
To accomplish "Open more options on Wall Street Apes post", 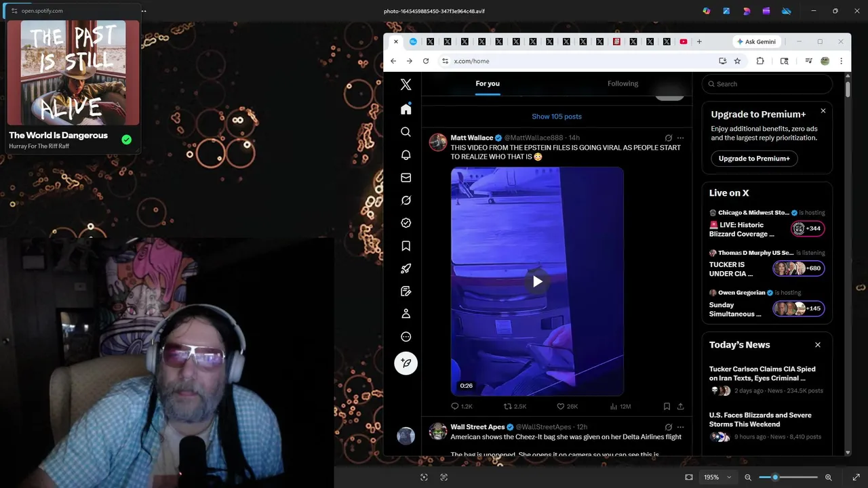I will point(680,427).
